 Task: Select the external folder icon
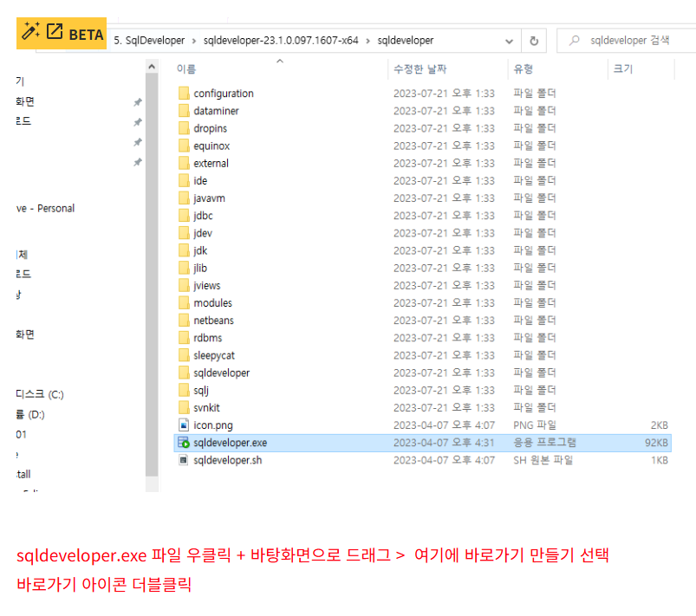(x=184, y=163)
